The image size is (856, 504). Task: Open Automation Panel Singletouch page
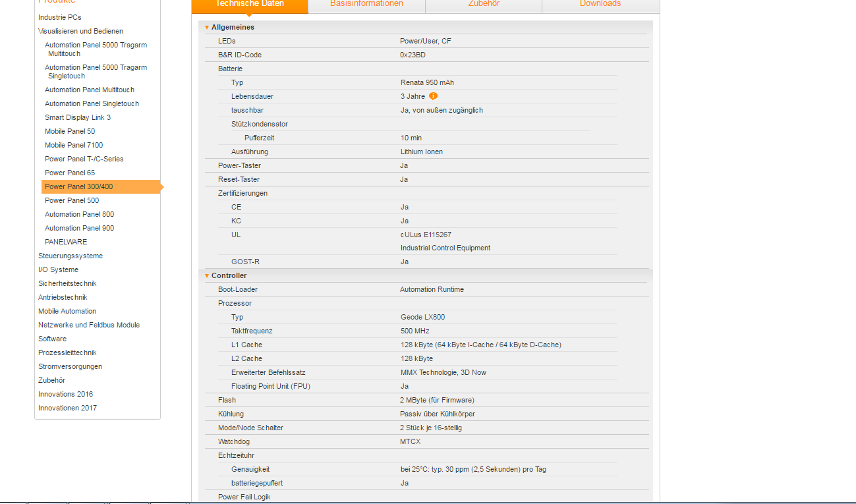tap(92, 103)
